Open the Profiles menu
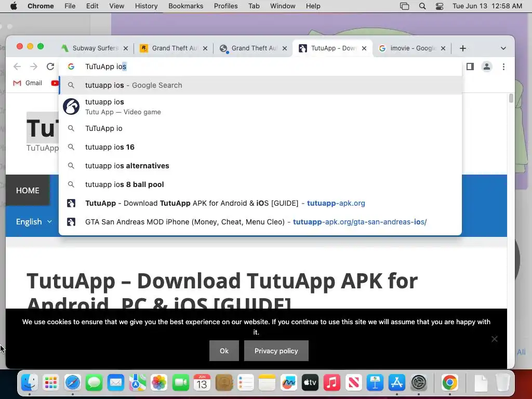This screenshot has height=399, width=532. point(225,6)
